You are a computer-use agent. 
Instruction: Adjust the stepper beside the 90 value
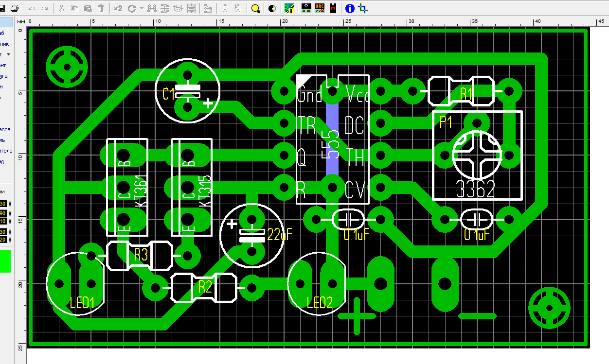click(x=10, y=213)
